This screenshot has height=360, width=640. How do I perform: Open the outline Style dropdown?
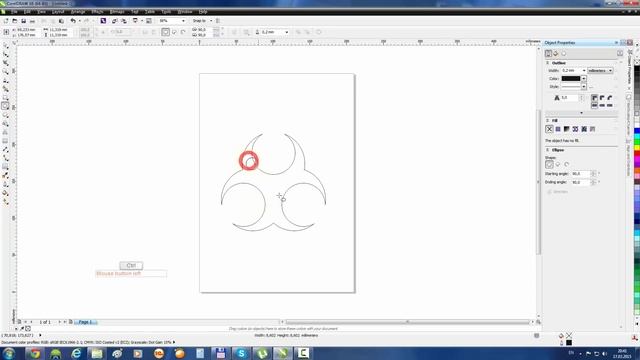(x=584, y=87)
